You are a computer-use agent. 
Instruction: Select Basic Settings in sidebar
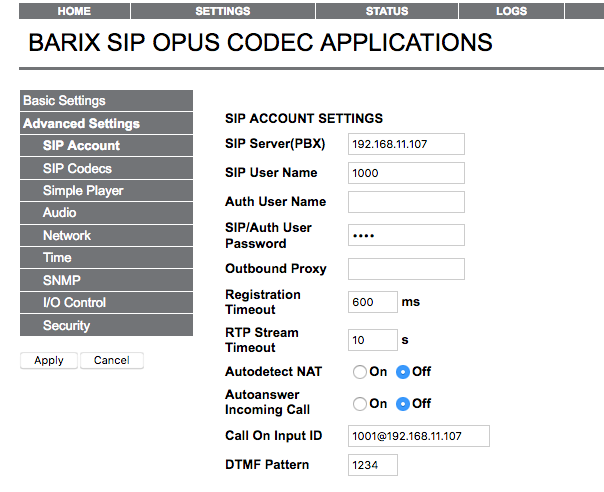tap(106, 101)
